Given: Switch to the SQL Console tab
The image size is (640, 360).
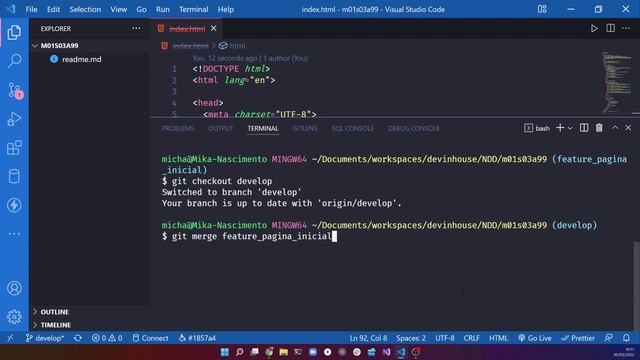Looking at the screenshot, I should point(353,128).
